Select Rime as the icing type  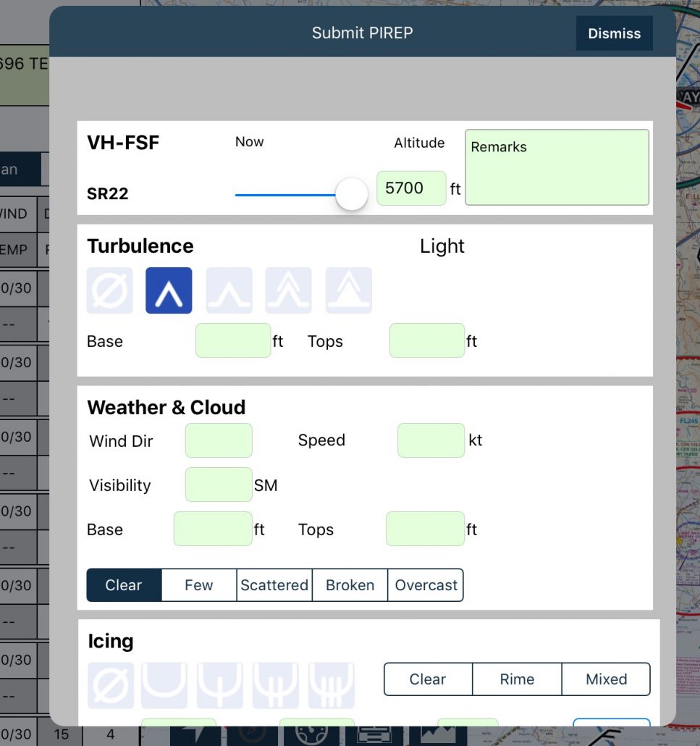click(x=517, y=679)
